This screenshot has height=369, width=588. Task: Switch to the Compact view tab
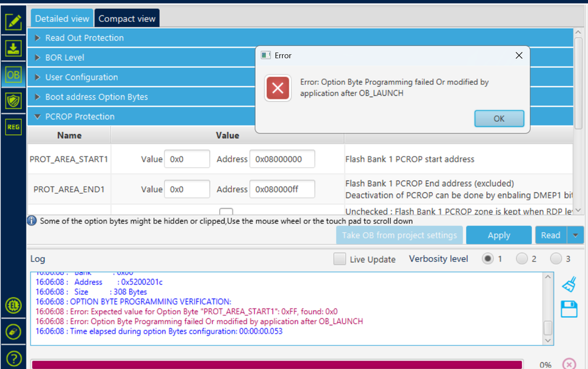(127, 18)
